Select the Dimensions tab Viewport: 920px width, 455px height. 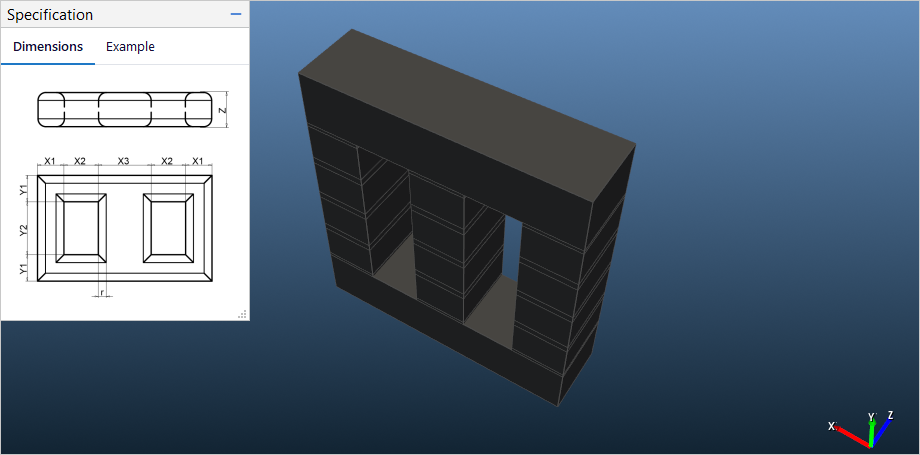(48, 47)
